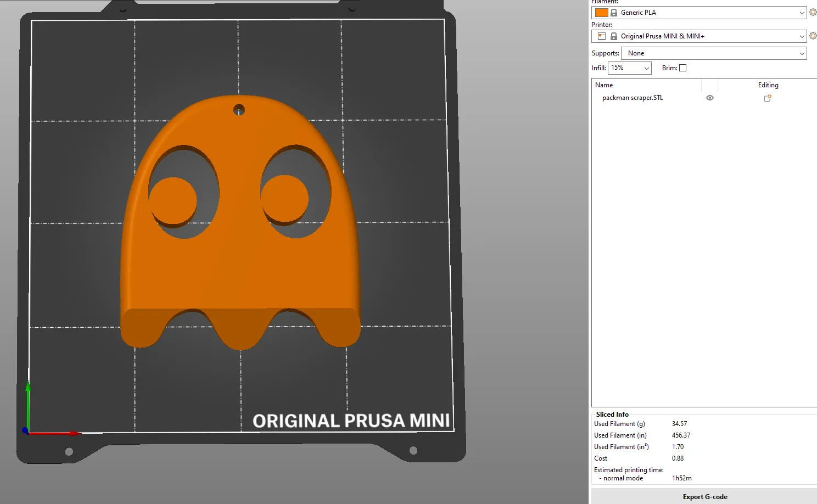The width and height of the screenshot is (817, 504).
Task: Open printer settings gear next to Prusa MINI
Action: click(x=813, y=36)
